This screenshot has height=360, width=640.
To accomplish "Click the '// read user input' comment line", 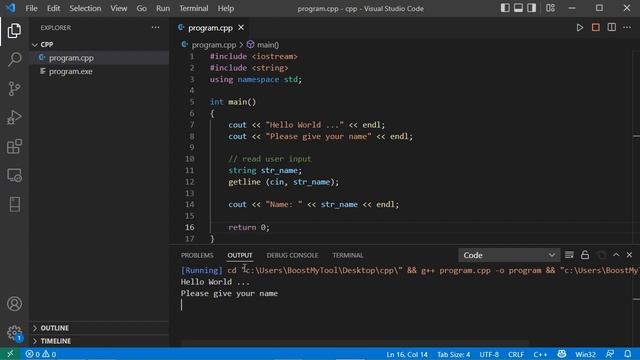I will point(269,159).
